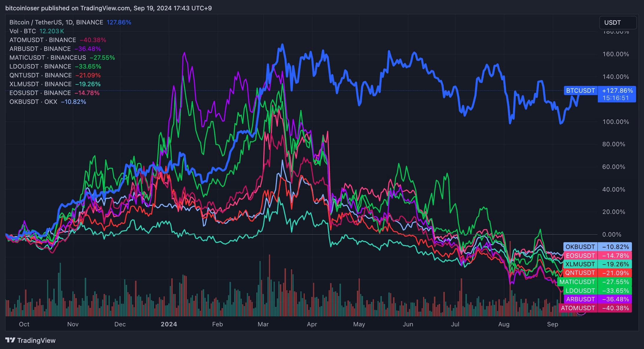Click the Sep label on time axis
Screen dimensions: 644x349
pyautogui.click(x=553, y=324)
